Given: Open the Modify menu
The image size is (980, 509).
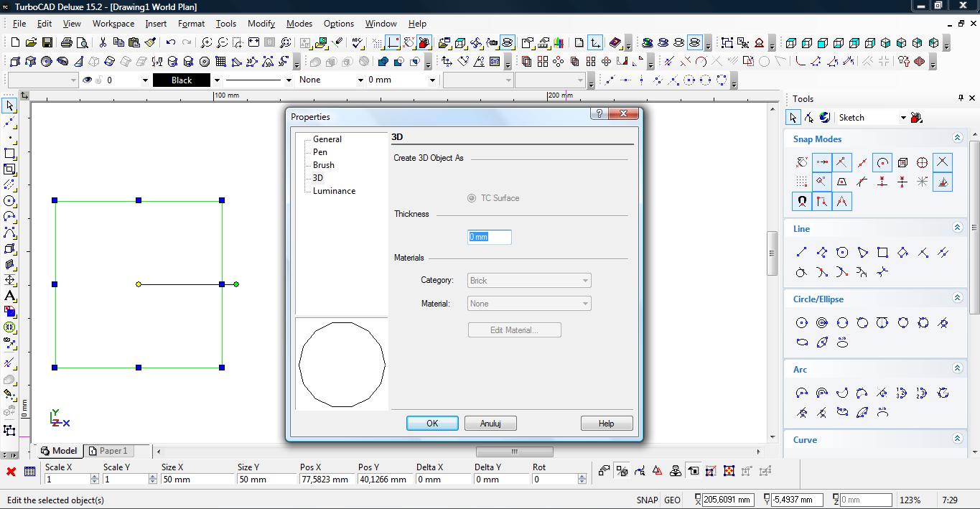Looking at the screenshot, I should point(261,23).
